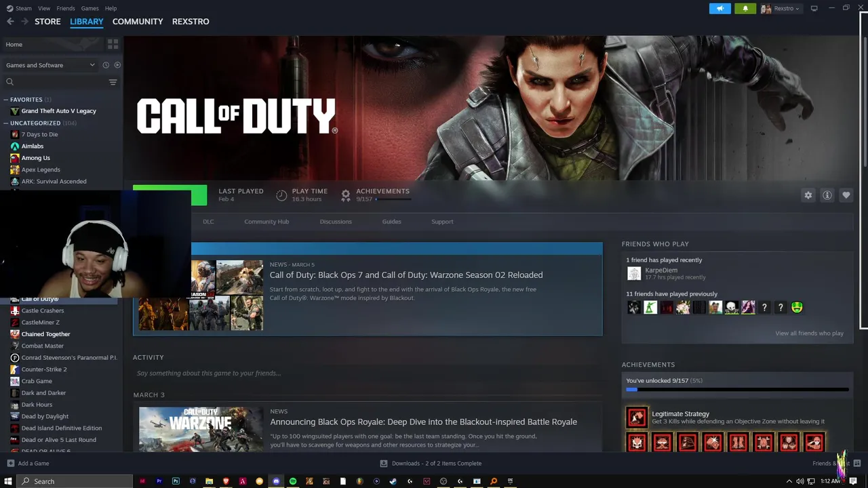Image resolution: width=868 pixels, height=488 pixels.
Task: Open Spotify from the taskbar
Action: coord(293,481)
